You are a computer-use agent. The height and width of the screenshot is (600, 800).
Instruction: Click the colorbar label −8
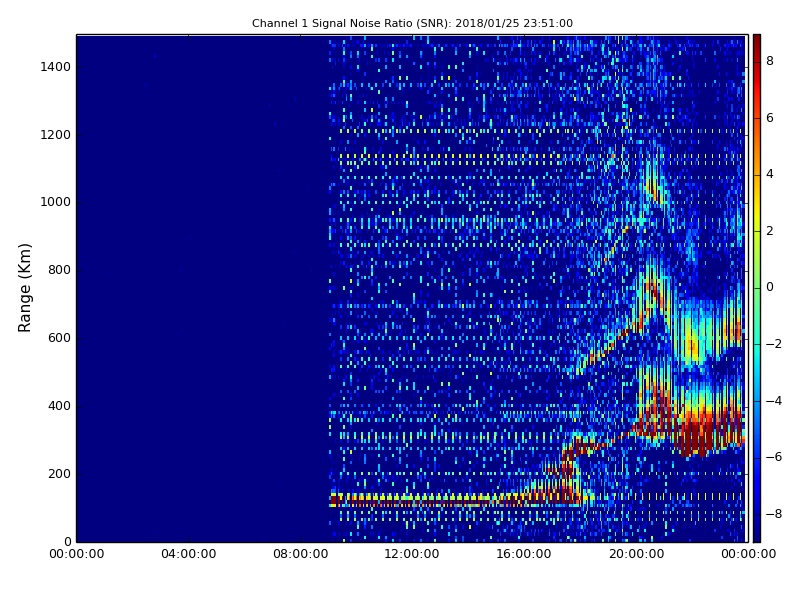774,514
